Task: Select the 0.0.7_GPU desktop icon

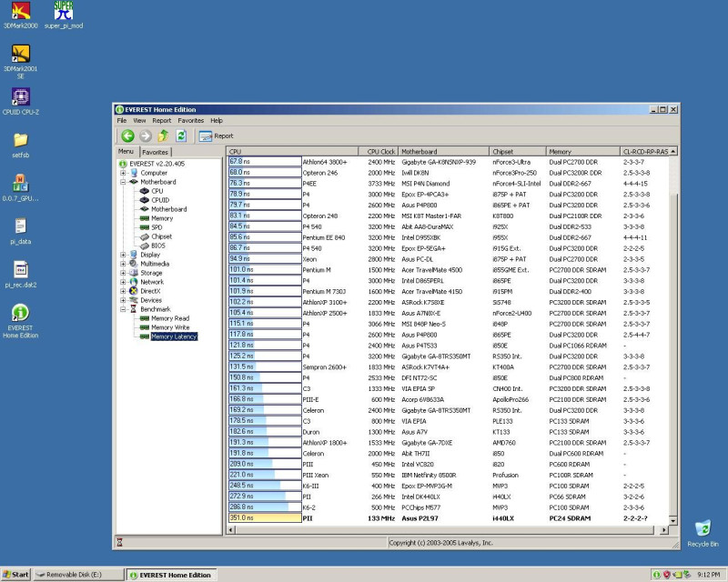Action: point(20,188)
